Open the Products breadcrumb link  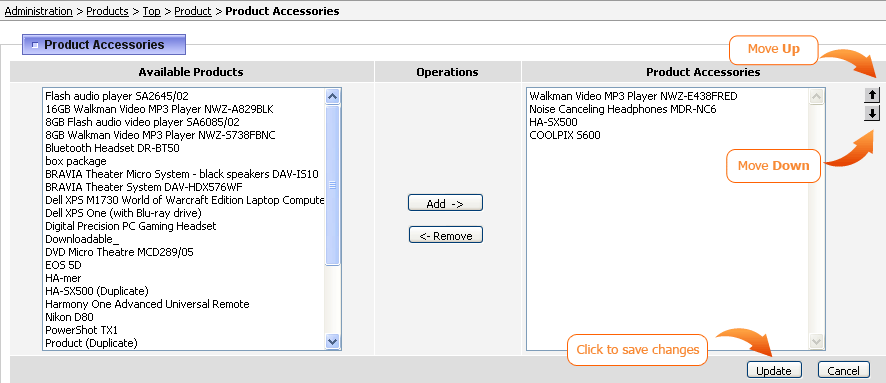[x=107, y=11]
